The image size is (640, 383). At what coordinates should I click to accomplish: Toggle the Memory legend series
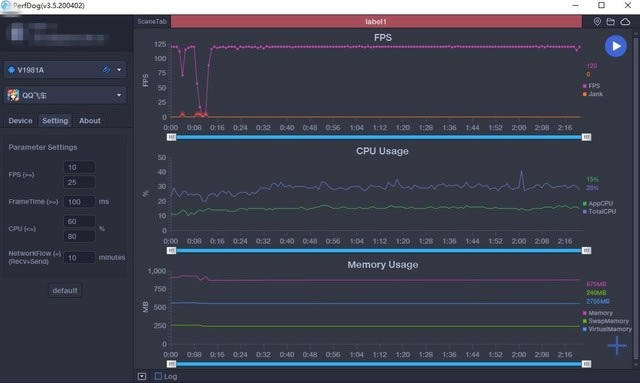[598, 313]
